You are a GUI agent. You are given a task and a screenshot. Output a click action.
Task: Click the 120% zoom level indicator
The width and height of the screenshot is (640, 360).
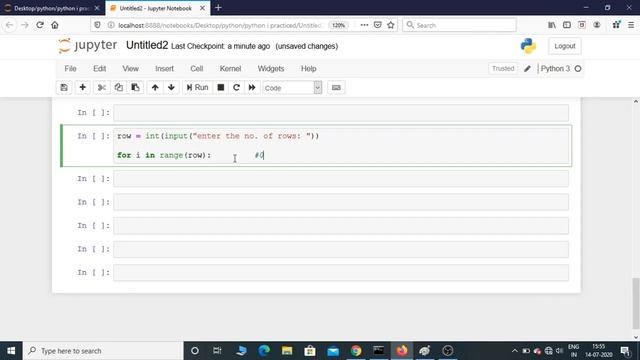(338, 25)
